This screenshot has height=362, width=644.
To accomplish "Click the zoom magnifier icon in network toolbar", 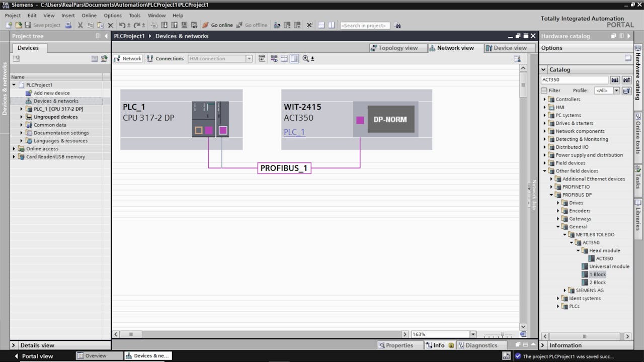I will [306, 58].
